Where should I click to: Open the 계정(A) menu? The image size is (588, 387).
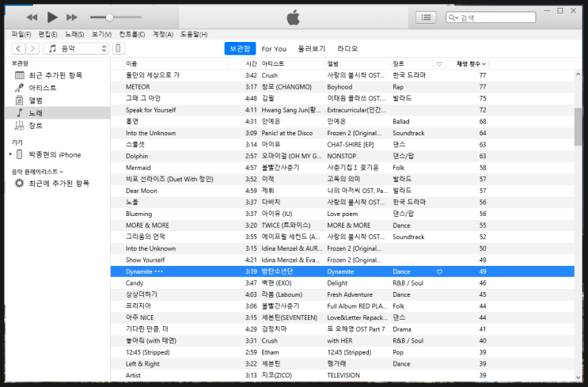[163, 35]
